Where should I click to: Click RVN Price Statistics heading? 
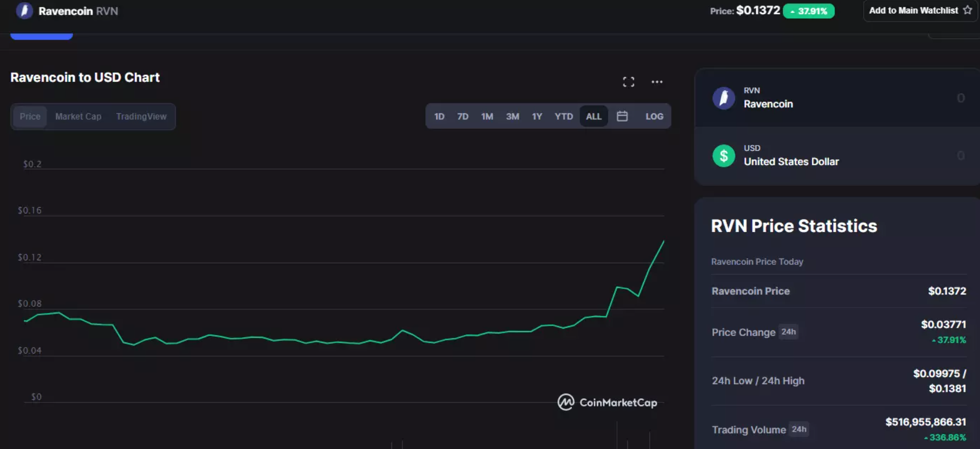pyautogui.click(x=794, y=226)
